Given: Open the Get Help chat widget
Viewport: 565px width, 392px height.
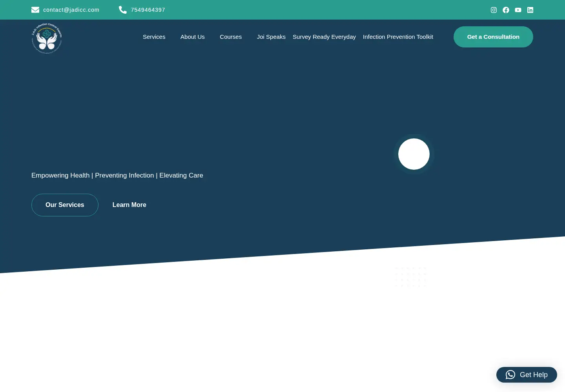Looking at the screenshot, I should click(x=527, y=375).
